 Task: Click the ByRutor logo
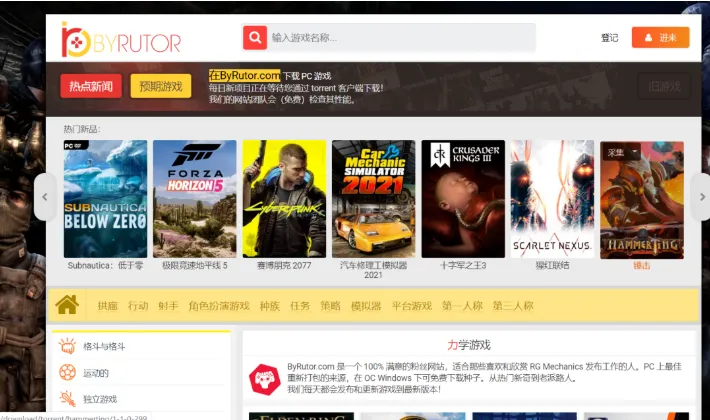tap(121, 40)
